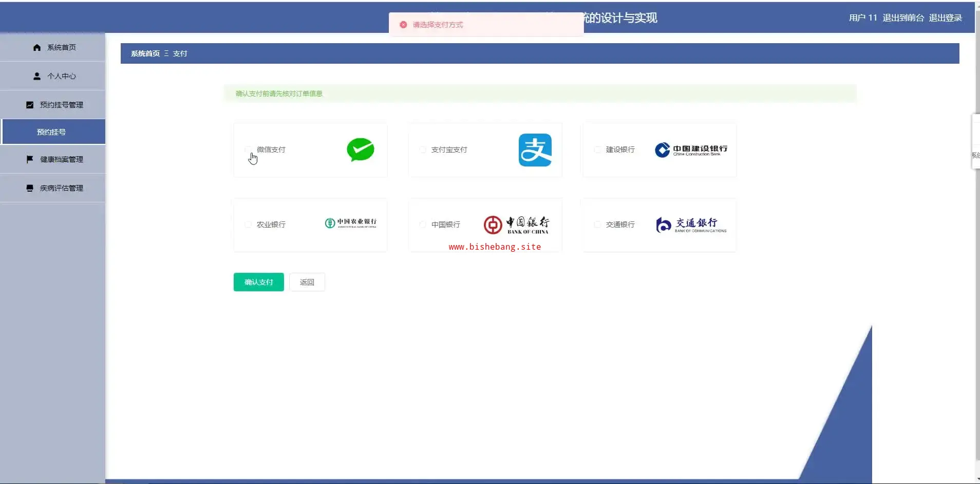
Task: Select the 支付宝支付 radio button
Action: [423, 150]
